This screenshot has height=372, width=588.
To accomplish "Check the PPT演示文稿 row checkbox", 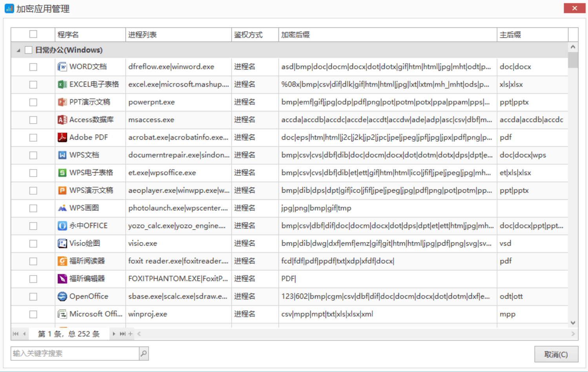I will pyautogui.click(x=33, y=102).
